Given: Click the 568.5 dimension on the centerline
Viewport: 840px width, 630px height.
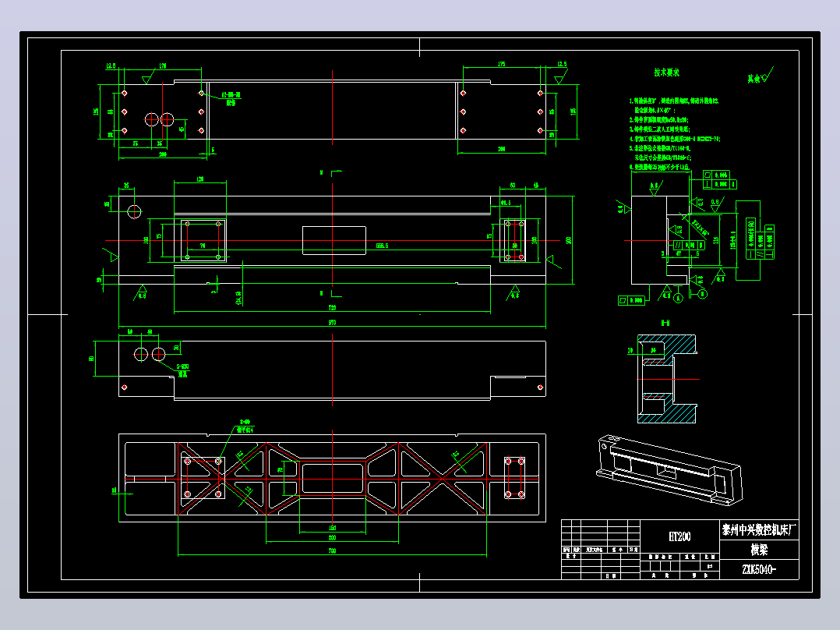Looking at the screenshot, I should pyautogui.click(x=382, y=246).
